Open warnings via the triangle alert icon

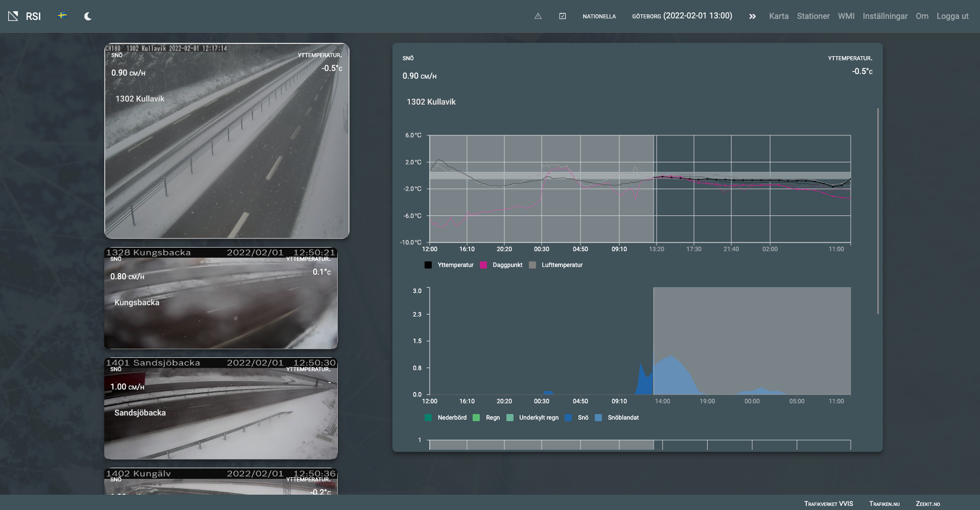pyautogui.click(x=538, y=16)
